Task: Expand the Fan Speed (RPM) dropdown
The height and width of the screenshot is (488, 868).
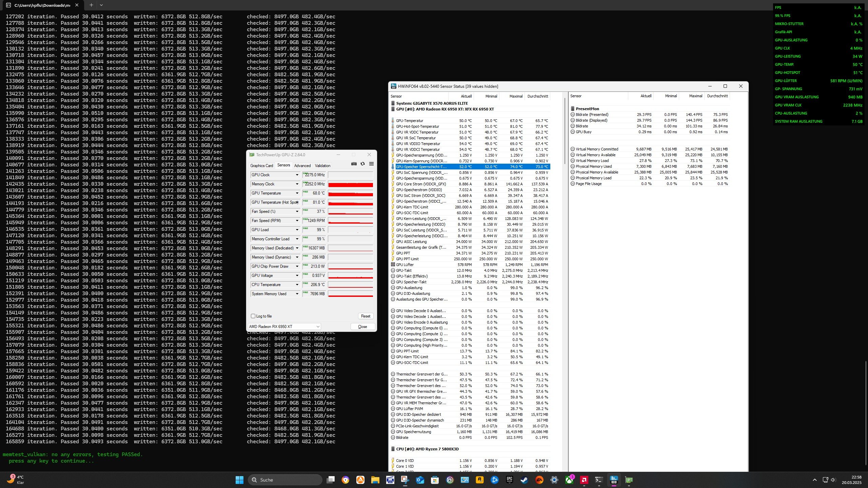Action: click(x=297, y=221)
